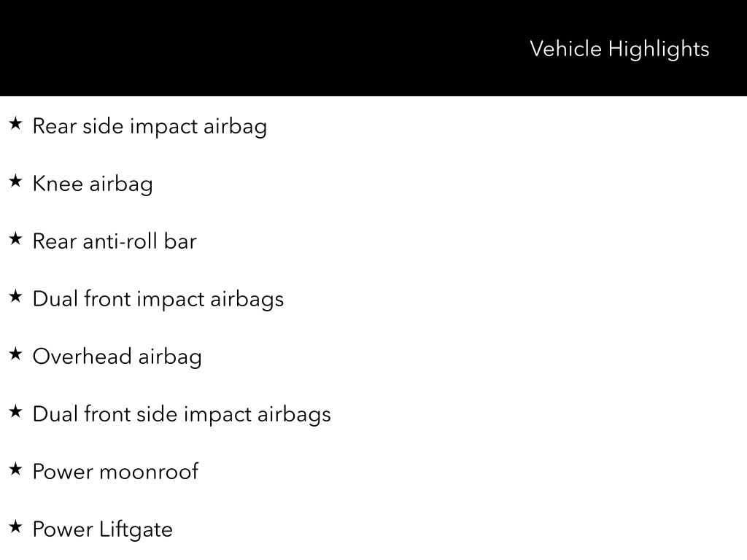The image size is (747, 560).
Task: Click the Dual front side impact airbags text
Action: pos(182,414)
